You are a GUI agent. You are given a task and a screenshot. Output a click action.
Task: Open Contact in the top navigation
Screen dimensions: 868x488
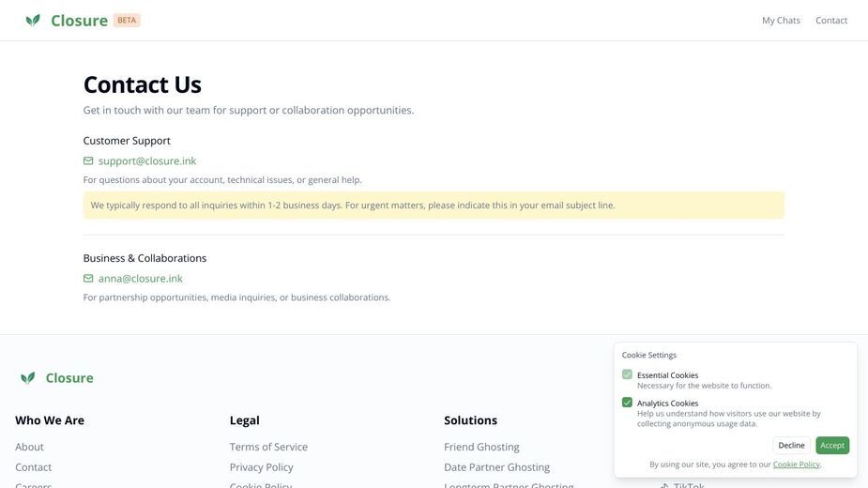[x=830, y=21]
